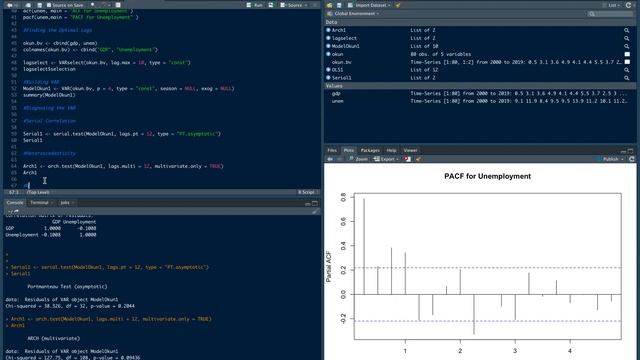Viewport: 640px width, 360px height.
Task: Expand the okun data frame object
Action: click(x=328, y=54)
